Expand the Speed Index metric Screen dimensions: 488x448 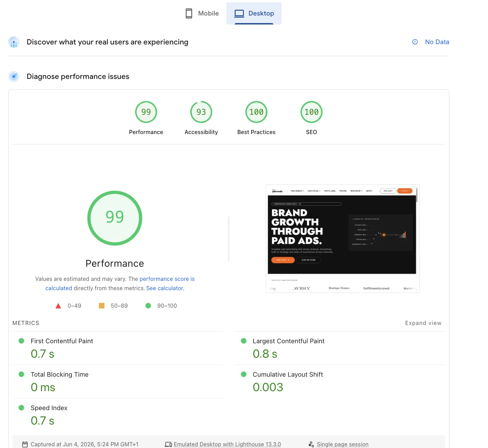pos(118,415)
